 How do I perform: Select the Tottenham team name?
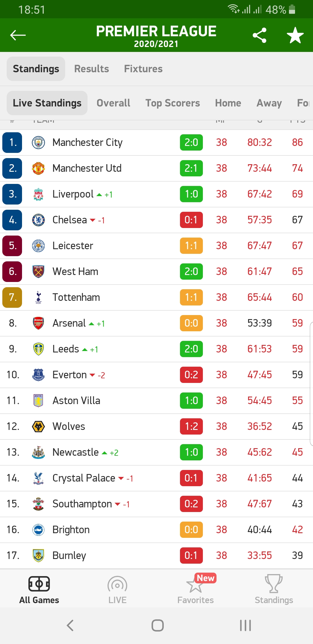click(76, 297)
